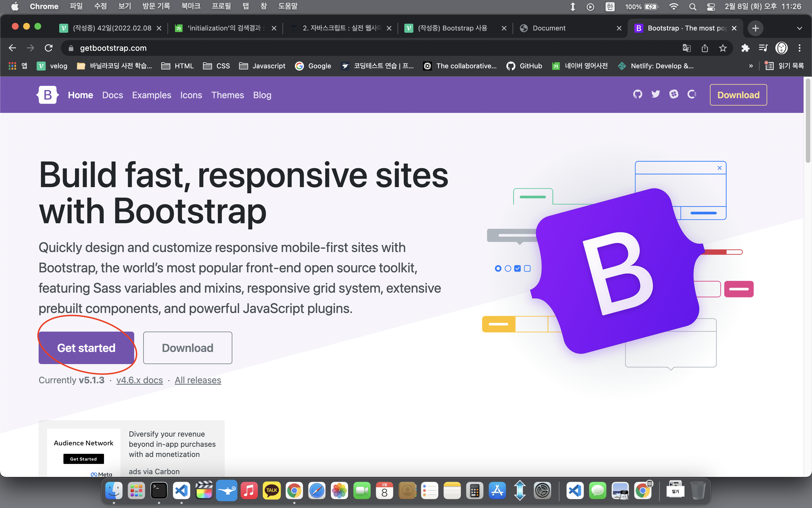Go to Blog in the navbar
812x508 pixels.
(262, 95)
